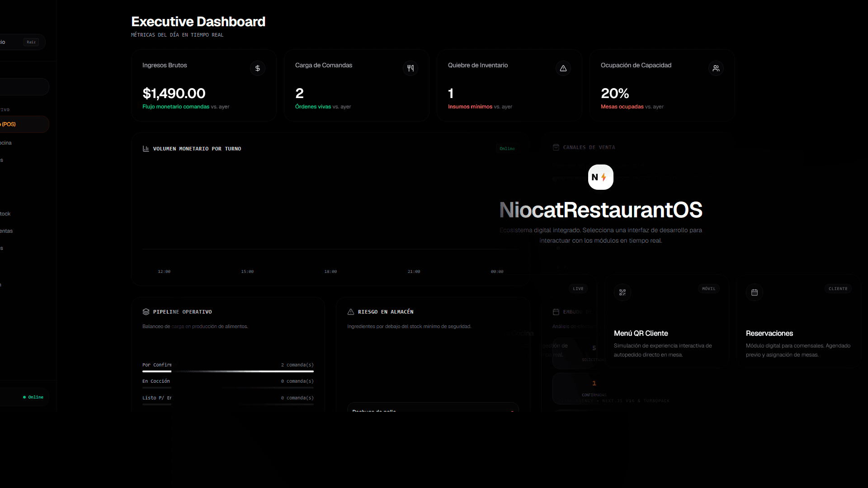Click the layers icon beside Pipeline Operativo

coord(146,312)
